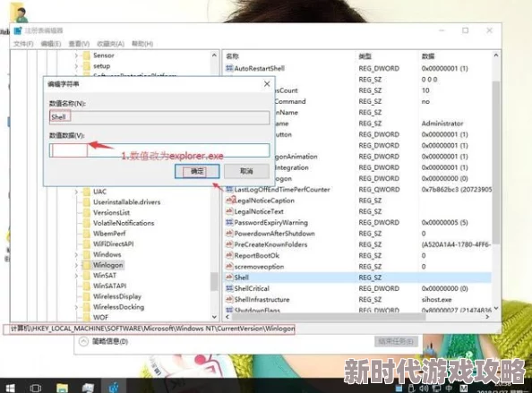The width and height of the screenshot is (532, 393).
Task: Expand the Windows tree node
Action: coord(76,254)
